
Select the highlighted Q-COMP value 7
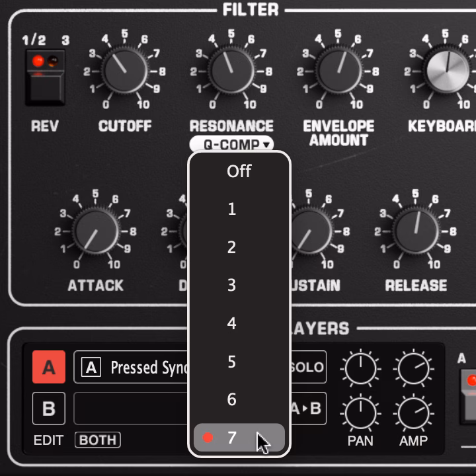[239, 438]
